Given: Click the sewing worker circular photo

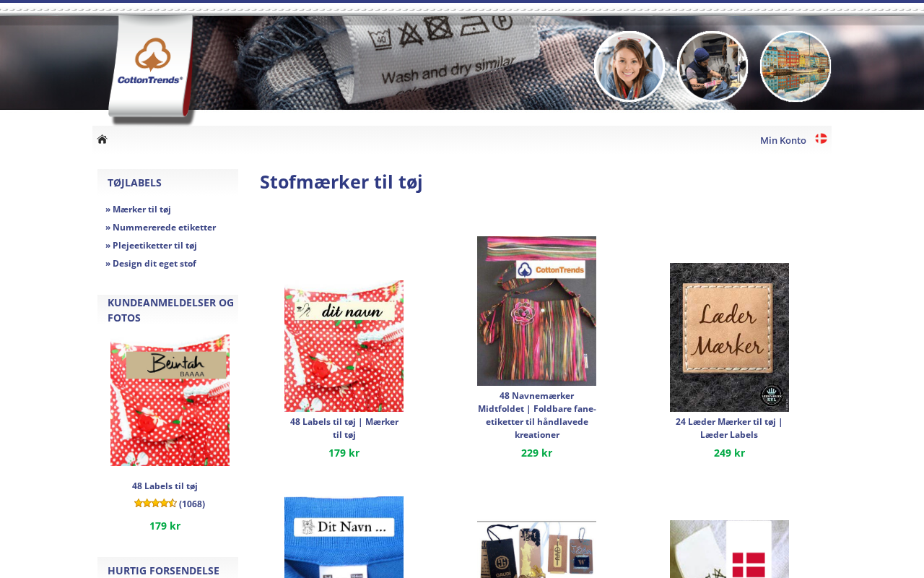Looking at the screenshot, I should [712, 66].
